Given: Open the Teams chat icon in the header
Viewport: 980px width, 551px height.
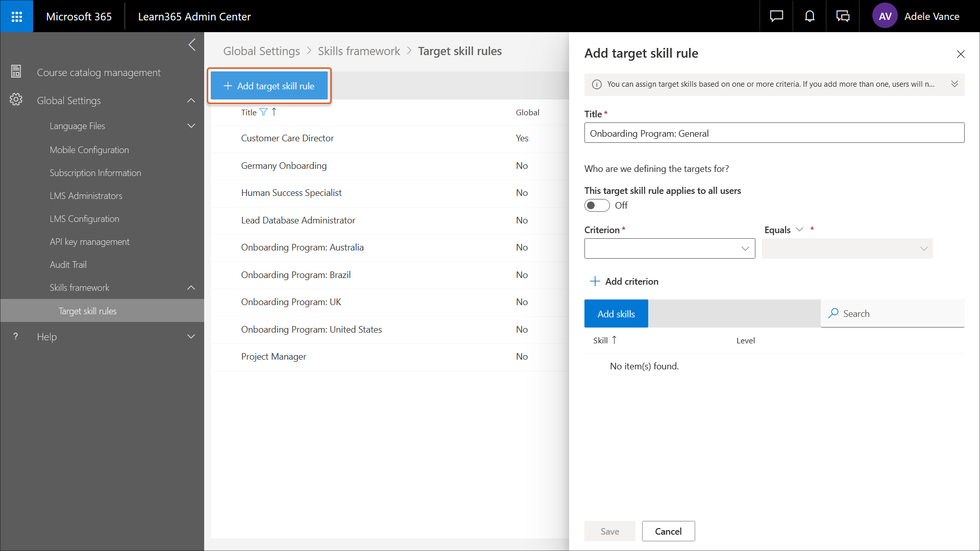Looking at the screenshot, I should (x=843, y=16).
